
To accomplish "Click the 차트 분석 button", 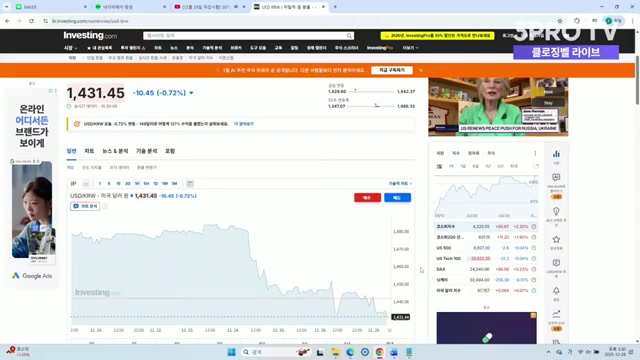I will [85, 206].
